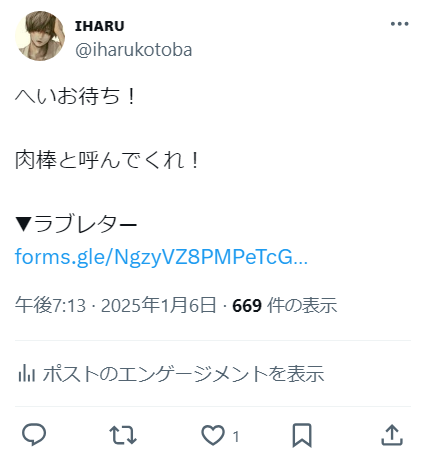Repost this tweet with the retweet icon
This screenshot has width=423, height=456.
pos(123,435)
